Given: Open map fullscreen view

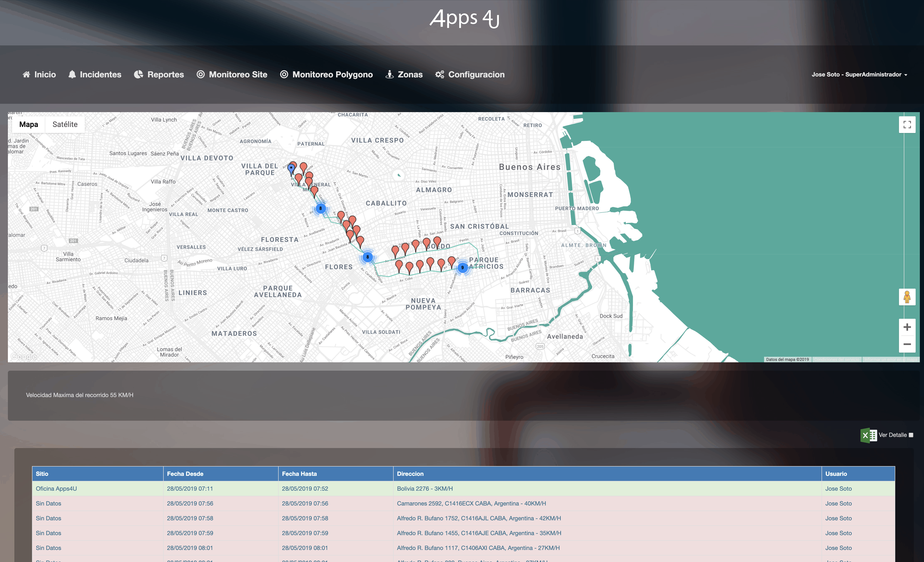Looking at the screenshot, I should 907,125.
